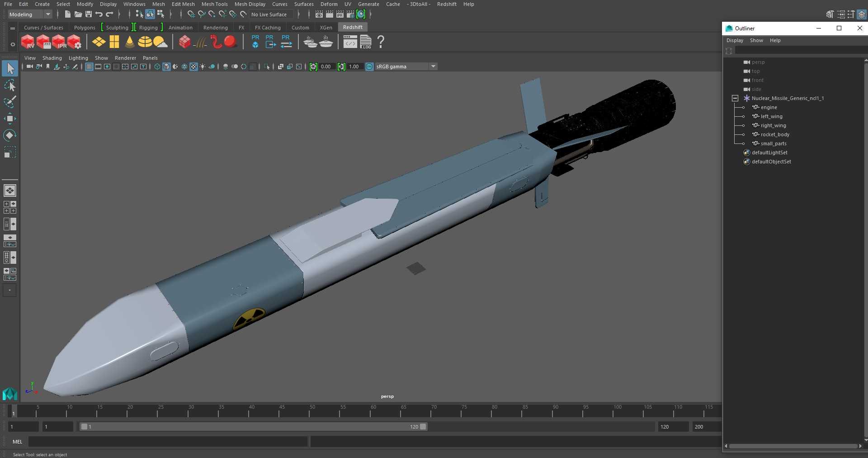Open scene file folder icon
The image size is (868, 458).
tap(78, 14)
